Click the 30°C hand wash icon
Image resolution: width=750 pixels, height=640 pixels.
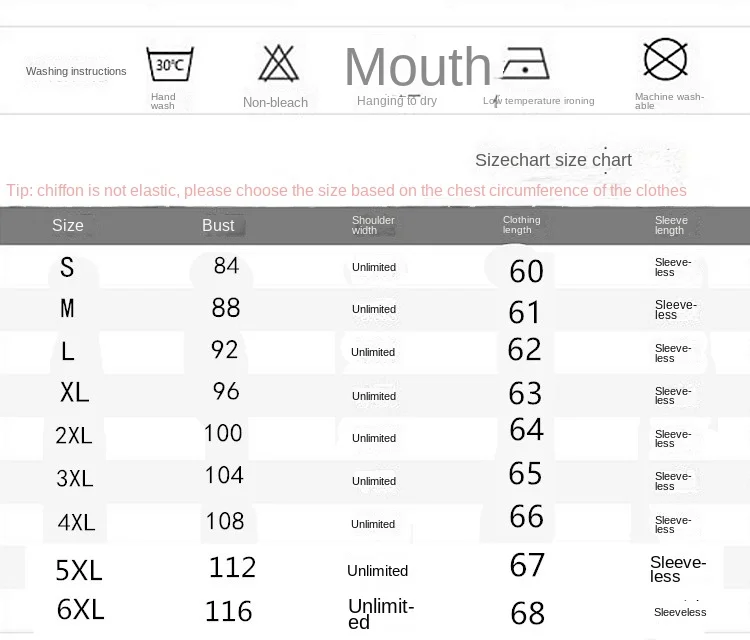170,64
